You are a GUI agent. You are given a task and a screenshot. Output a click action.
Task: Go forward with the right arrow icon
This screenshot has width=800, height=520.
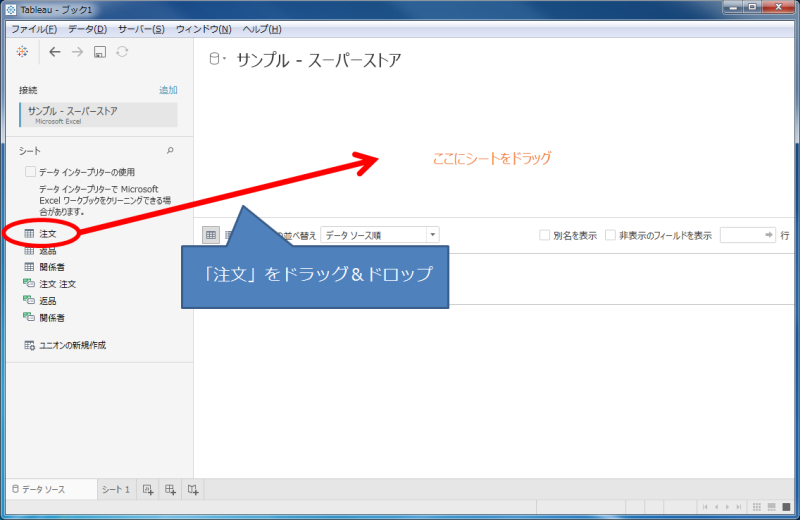point(77,52)
